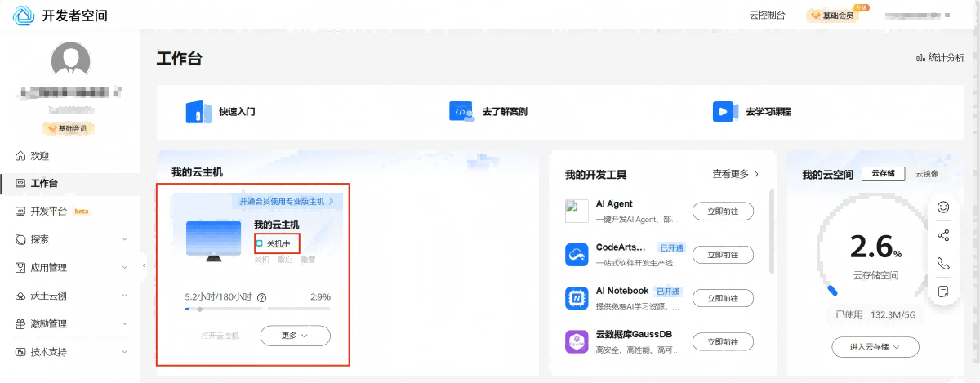Image resolution: width=980 pixels, height=383 pixels.
Task: Click the AI Notebook chip icon
Action: pos(577,298)
